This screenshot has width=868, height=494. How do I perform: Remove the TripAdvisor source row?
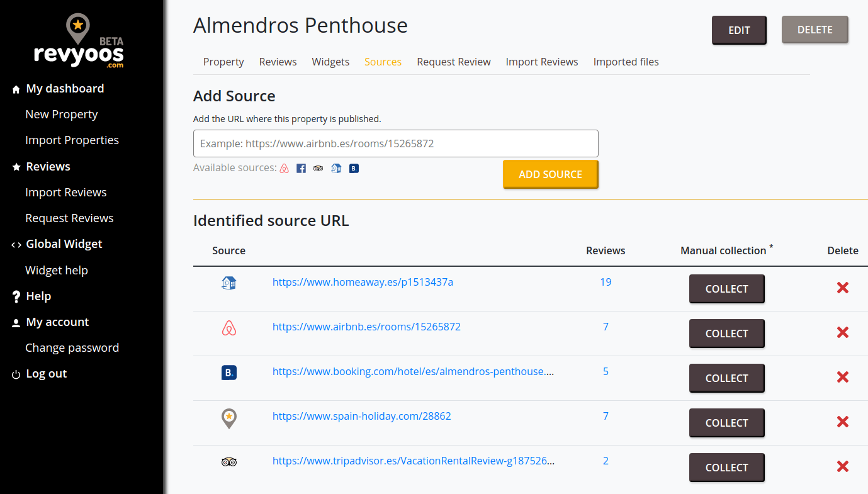coord(842,467)
